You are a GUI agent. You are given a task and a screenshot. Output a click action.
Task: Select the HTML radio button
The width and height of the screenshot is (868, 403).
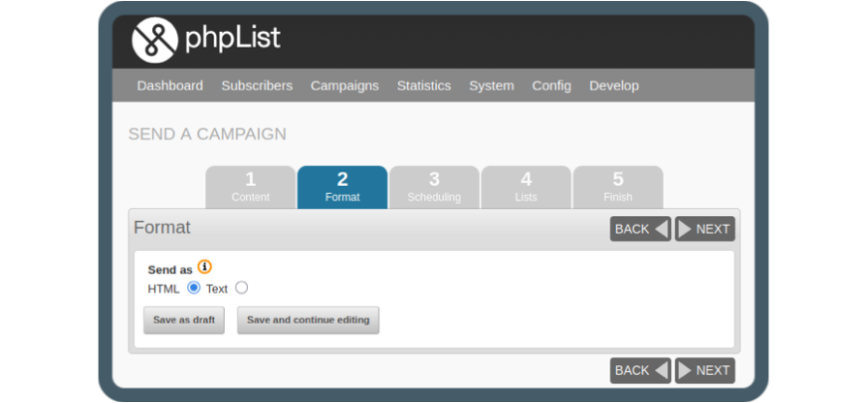tap(194, 289)
